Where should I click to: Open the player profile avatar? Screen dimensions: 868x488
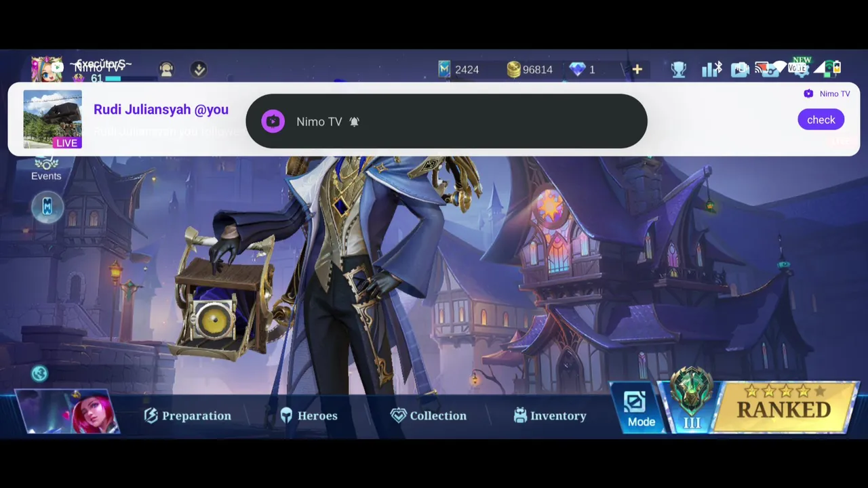click(46, 69)
